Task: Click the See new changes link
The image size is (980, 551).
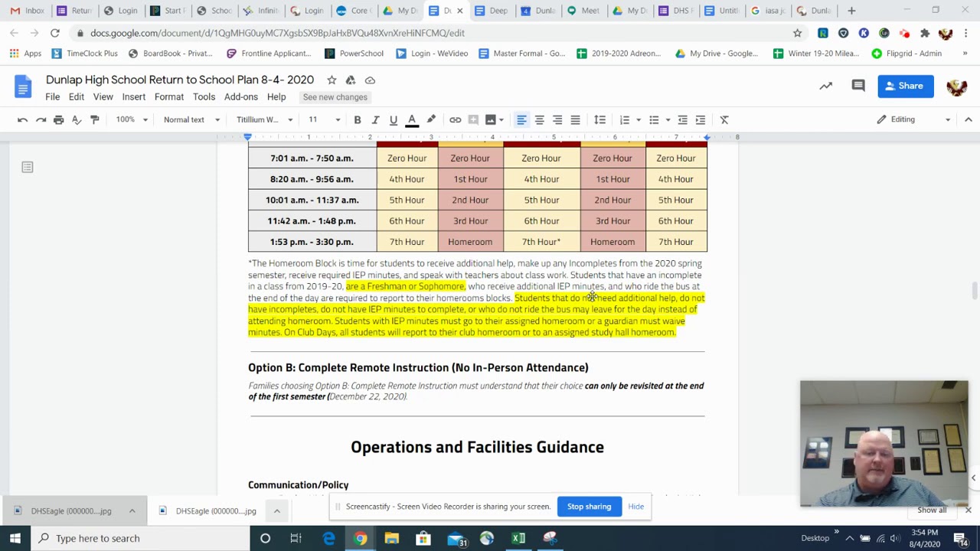Action: [335, 97]
